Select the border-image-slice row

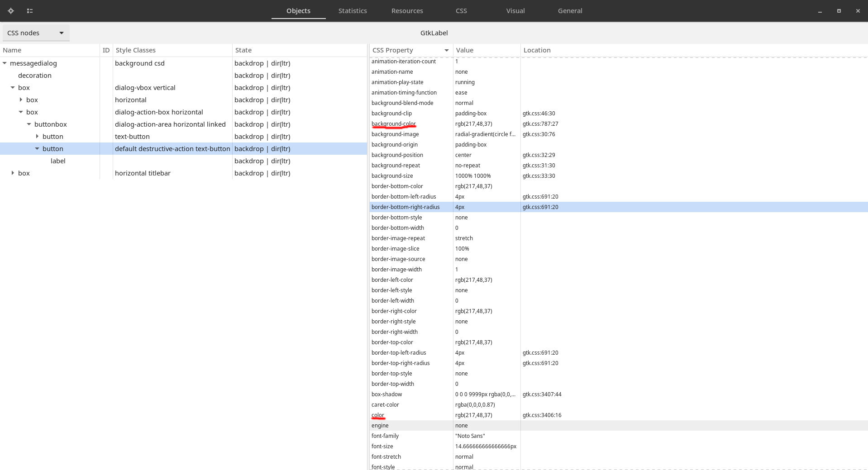619,249
